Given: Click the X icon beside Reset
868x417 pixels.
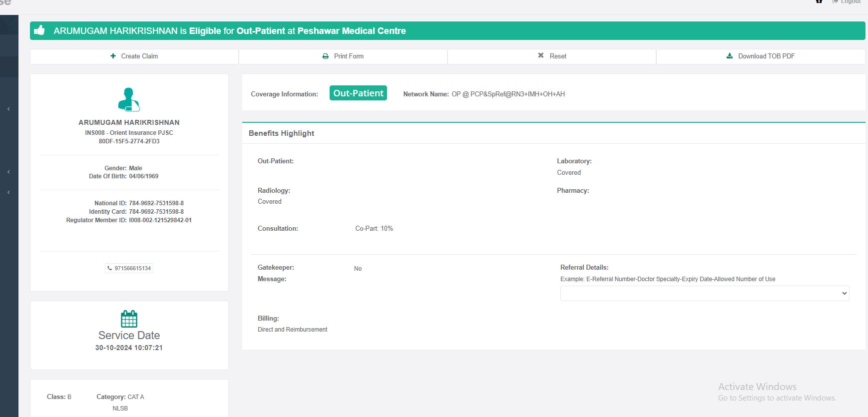Looking at the screenshot, I should click(x=541, y=55).
